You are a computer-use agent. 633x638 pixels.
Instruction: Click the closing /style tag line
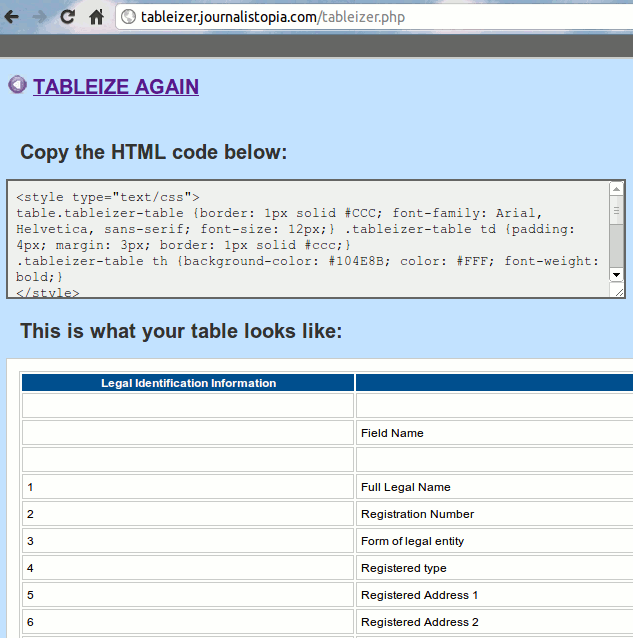[x=48, y=293]
